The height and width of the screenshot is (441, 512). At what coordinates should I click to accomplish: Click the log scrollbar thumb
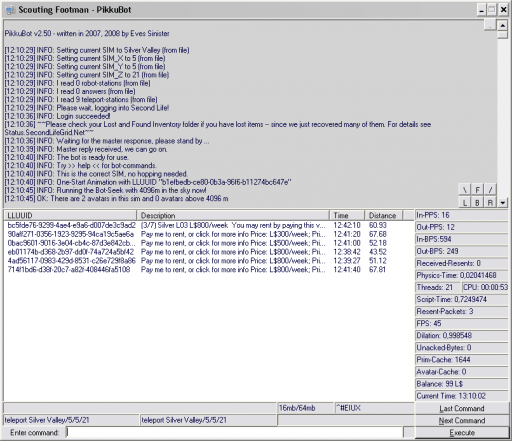[x=502, y=35]
